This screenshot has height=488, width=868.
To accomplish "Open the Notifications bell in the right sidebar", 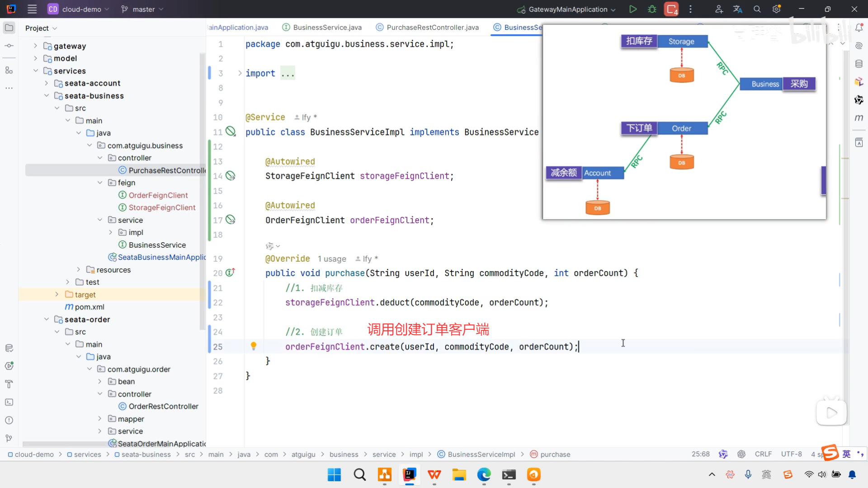I will point(859,28).
